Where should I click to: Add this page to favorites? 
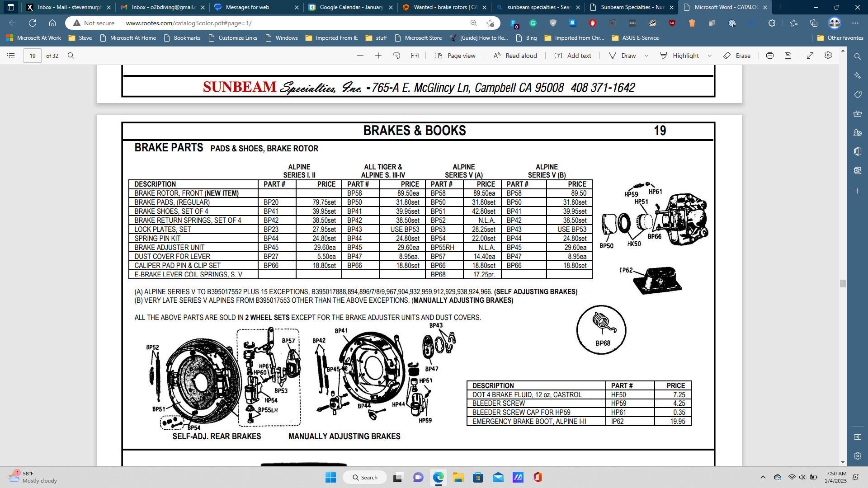[x=490, y=23]
